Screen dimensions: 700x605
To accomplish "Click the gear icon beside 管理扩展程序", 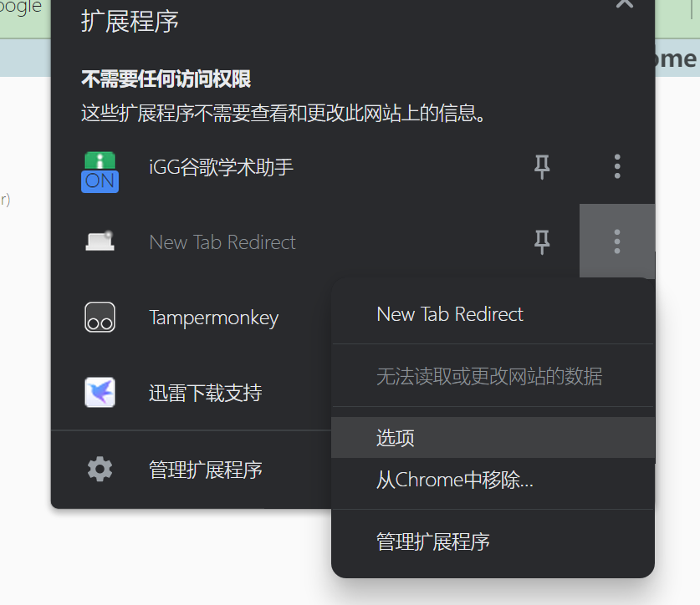I will pos(100,469).
